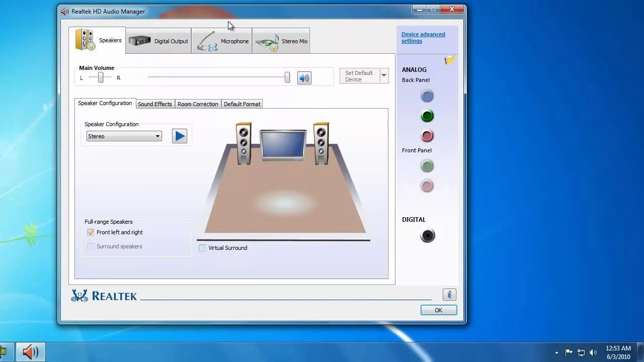Click the Microphone tab icon
Image resolution: width=644 pixels, height=362 pixels.
(207, 42)
